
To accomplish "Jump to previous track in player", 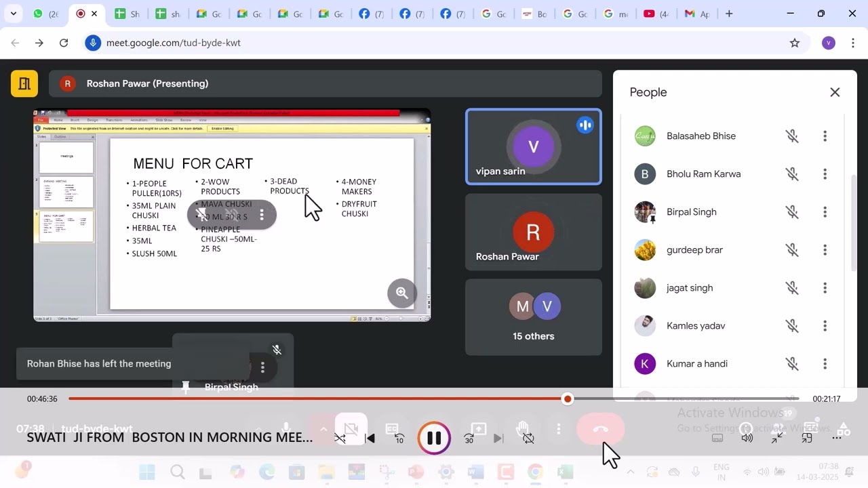I will click(x=370, y=439).
